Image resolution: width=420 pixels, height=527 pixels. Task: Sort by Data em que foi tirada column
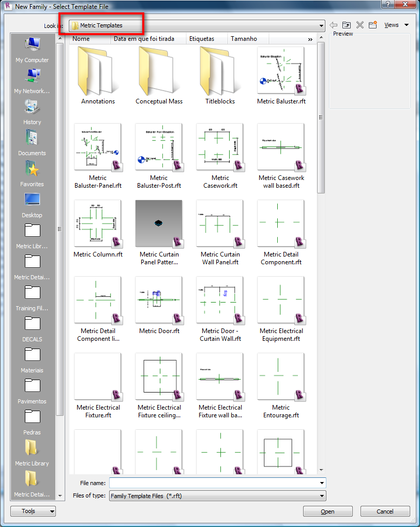[x=148, y=39]
